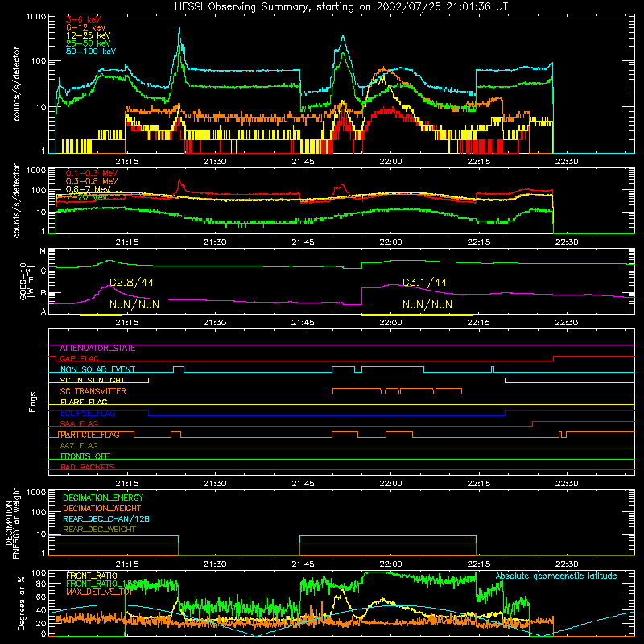The width and height of the screenshot is (644, 644).
Task: Click the SC_IN_SUNLIGHT flag label
Action: coord(93,380)
